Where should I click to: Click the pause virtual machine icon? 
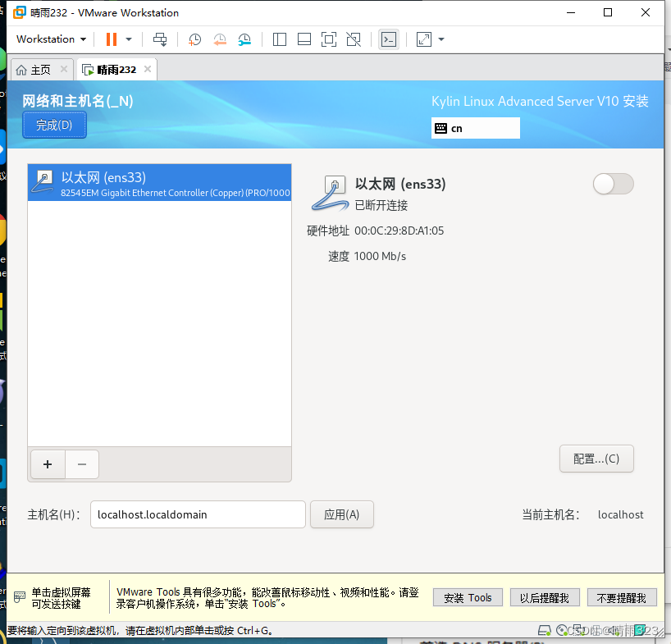point(112,39)
